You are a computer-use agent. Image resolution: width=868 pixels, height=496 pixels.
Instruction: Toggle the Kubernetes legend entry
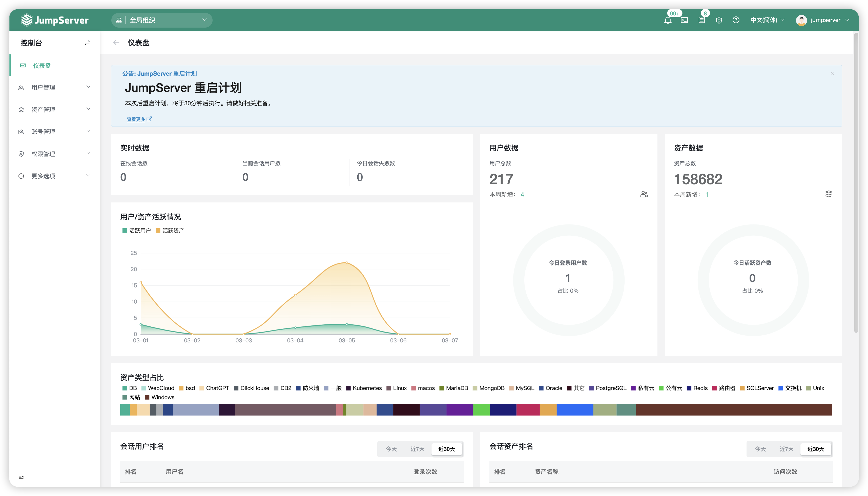click(364, 388)
